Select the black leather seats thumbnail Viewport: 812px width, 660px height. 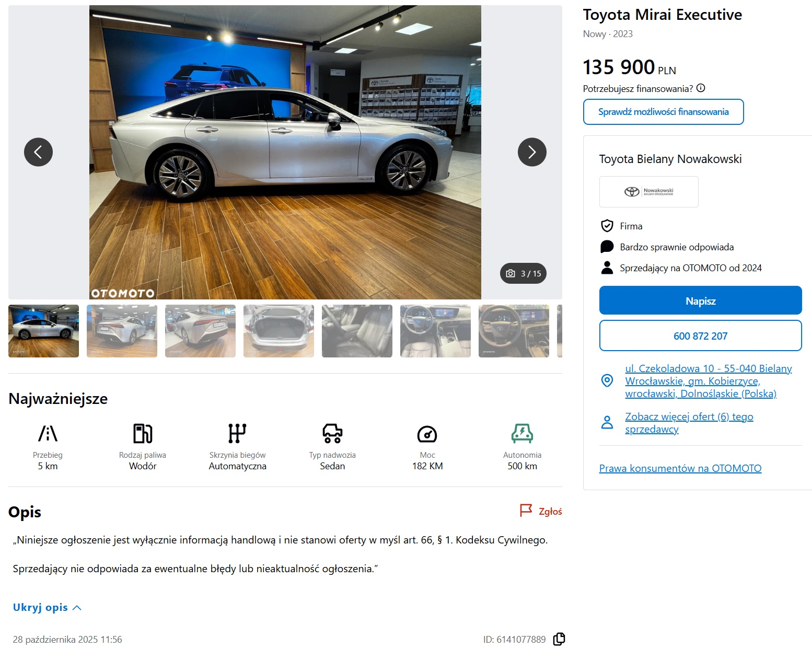357,331
